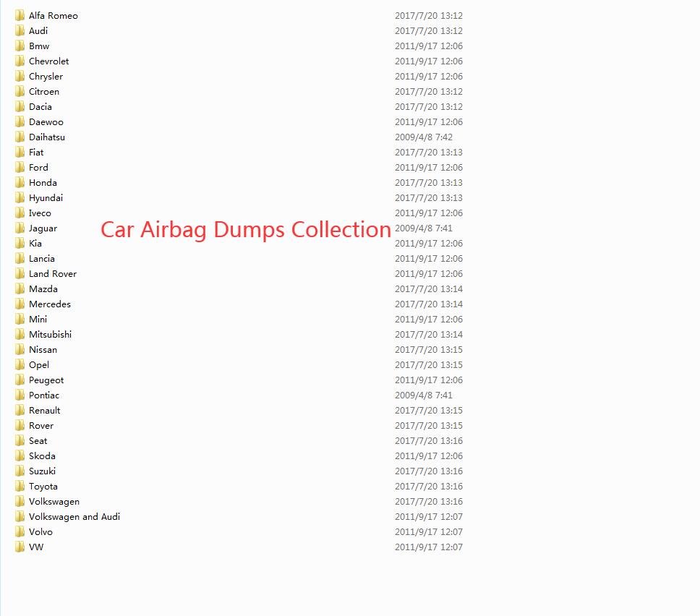The width and height of the screenshot is (700, 616).
Task: Click the Opel folder icon
Action: point(20,364)
